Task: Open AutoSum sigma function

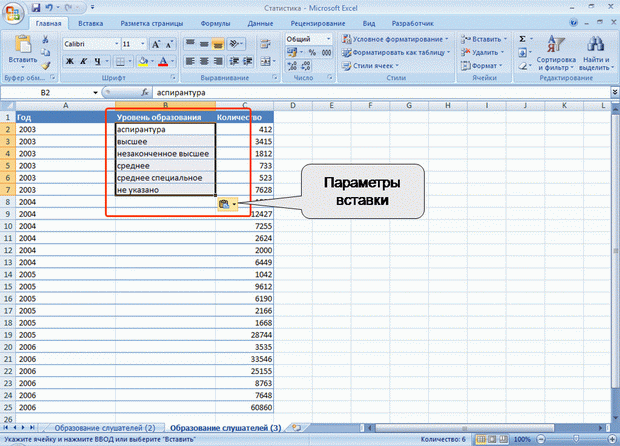Action: coord(522,39)
